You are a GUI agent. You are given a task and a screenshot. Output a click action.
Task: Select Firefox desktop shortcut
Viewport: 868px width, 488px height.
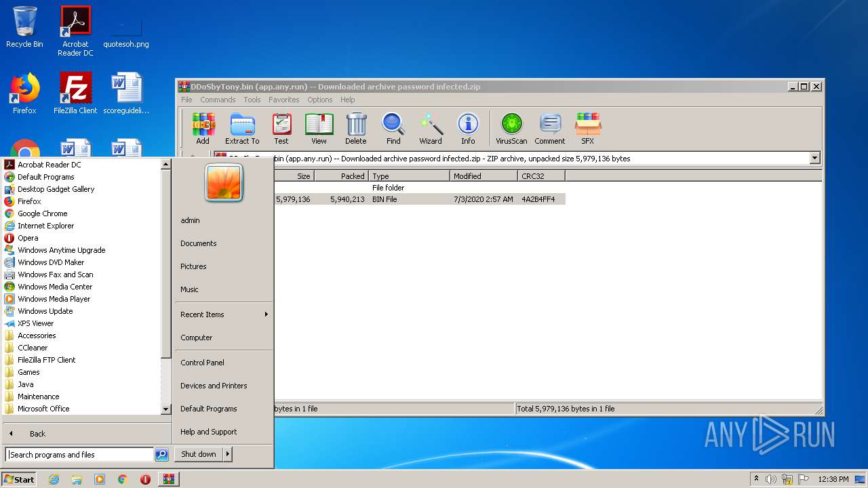(x=24, y=94)
